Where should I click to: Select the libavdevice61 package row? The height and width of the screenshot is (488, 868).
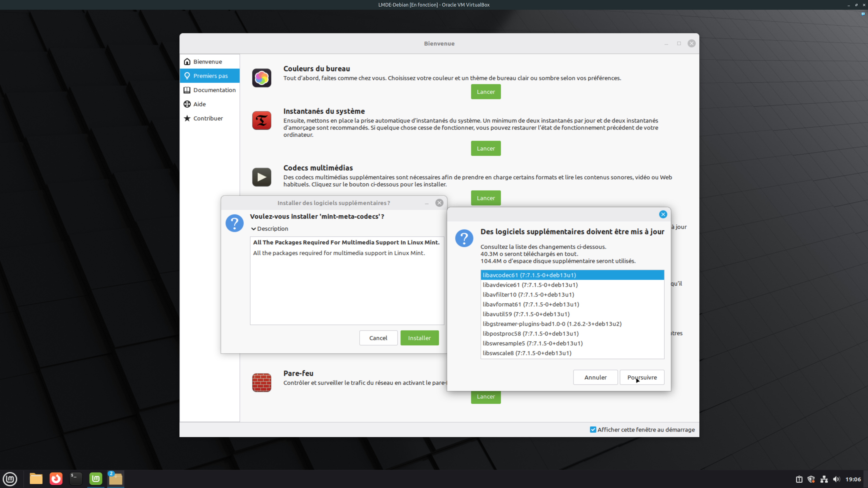tap(572, 285)
